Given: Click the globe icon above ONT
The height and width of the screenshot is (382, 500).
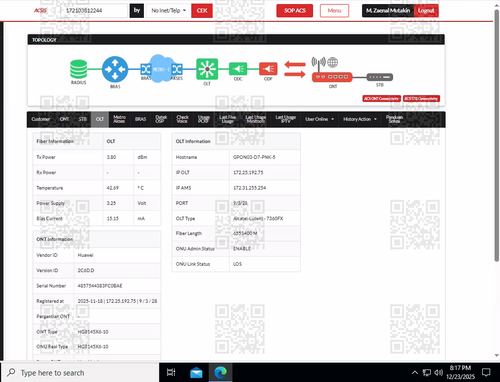Looking at the screenshot, I should pyautogui.click(x=333, y=62).
